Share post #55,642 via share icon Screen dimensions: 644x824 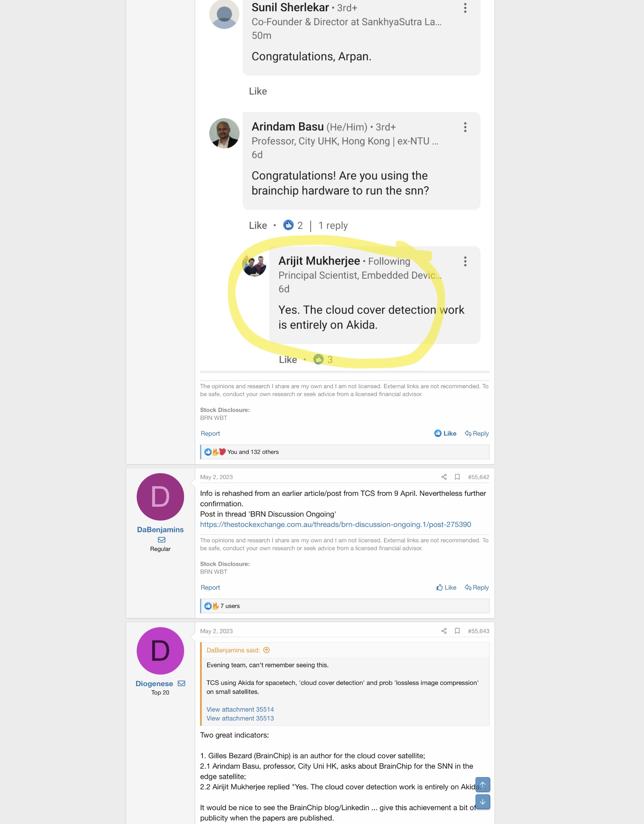[x=444, y=477]
